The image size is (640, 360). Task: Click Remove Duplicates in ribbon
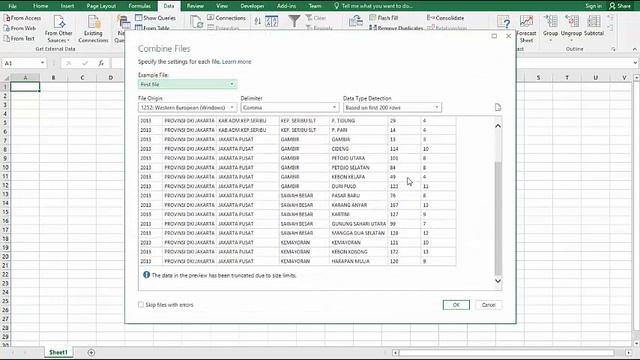pyautogui.click(x=396, y=28)
